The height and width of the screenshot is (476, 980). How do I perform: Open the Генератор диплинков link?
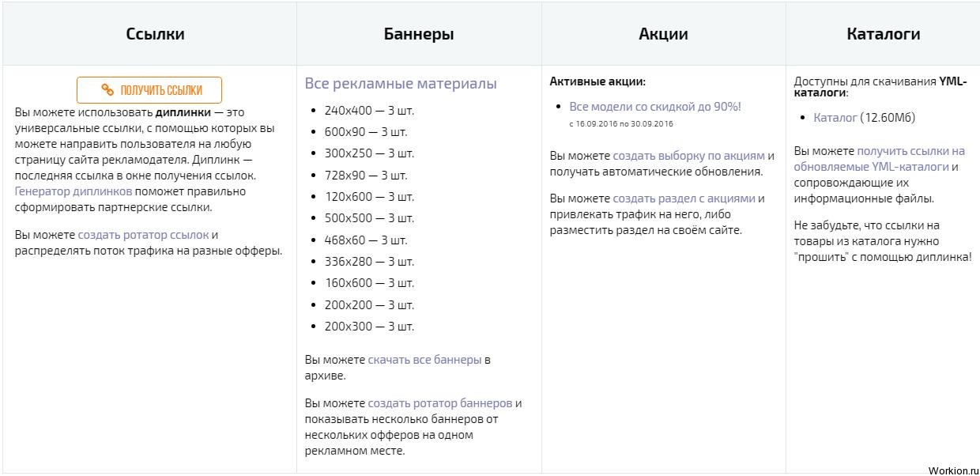[x=73, y=191]
